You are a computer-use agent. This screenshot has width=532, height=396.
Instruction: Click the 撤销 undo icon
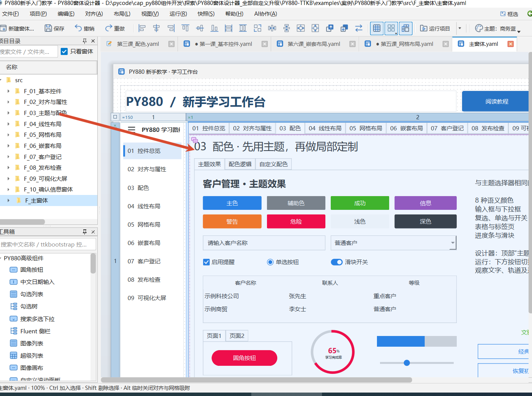pyautogui.click(x=78, y=28)
